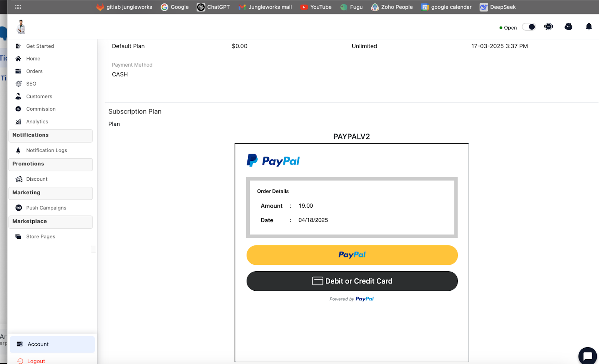The height and width of the screenshot is (364, 599).
Task: Open the DeepSeek bookmark
Action: click(x=498, y=7)
